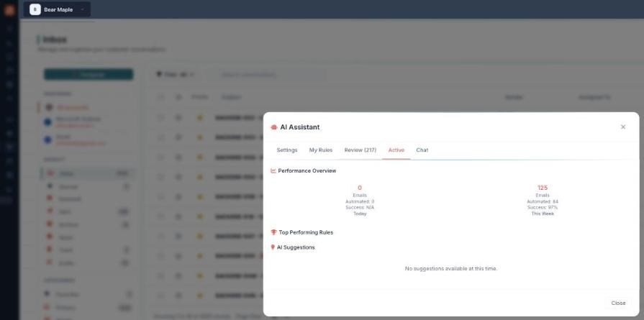This screenshot has height=320, width=644.
Task: Open the Bear Maple workspace dropdown
Action: [x=57, y=9]
